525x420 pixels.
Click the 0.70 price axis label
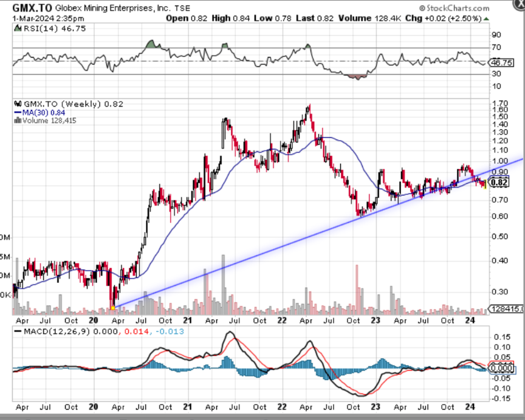pos(500,200)
